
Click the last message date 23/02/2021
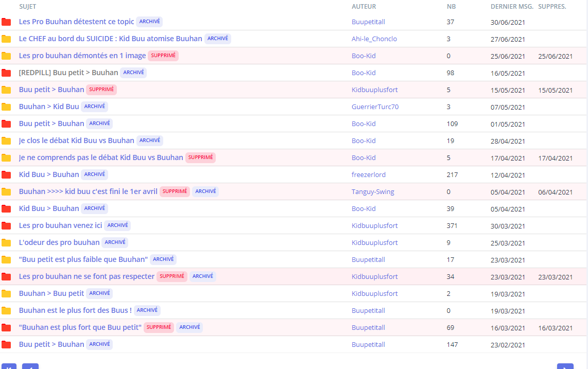point(508,345)
